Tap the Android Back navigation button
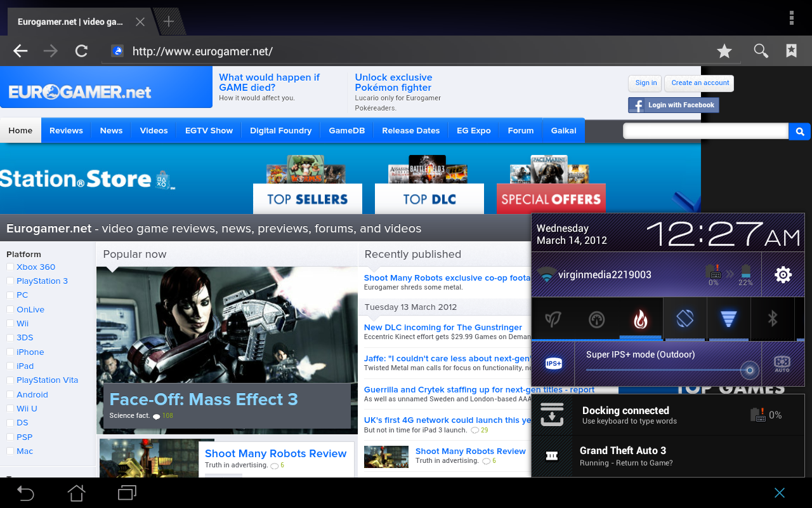The height and width of the screenshot is (508, 812). click(x=25, y=492)
